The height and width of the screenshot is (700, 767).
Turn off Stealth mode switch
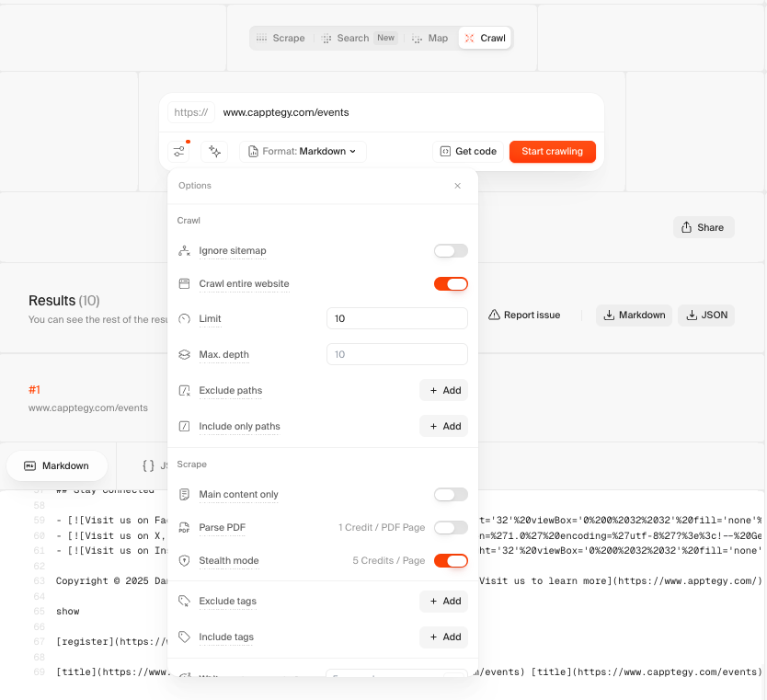click(x=451, y=560)
